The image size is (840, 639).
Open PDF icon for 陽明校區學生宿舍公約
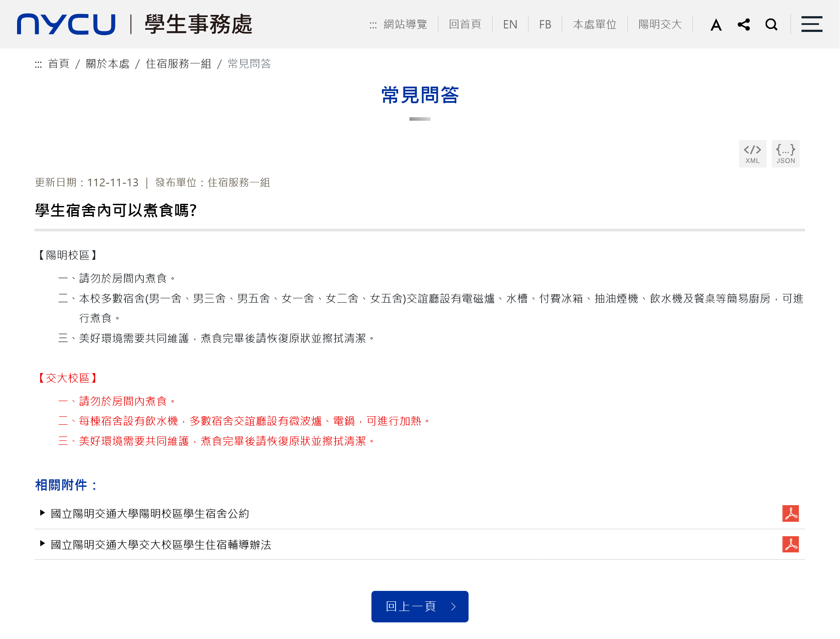[790, 513]
